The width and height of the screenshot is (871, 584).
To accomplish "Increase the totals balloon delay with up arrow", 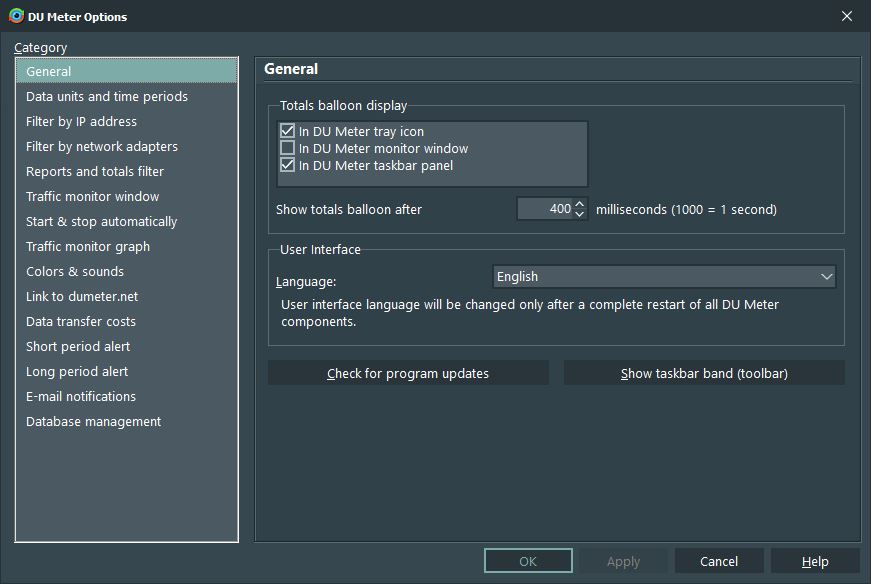I will tap(579, 204).
